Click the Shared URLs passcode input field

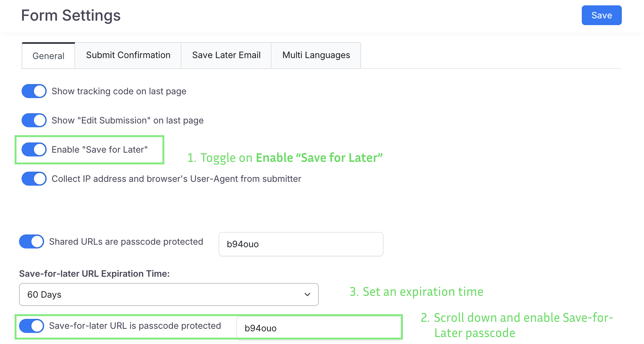pyautogui.click(x=301, y=244)
